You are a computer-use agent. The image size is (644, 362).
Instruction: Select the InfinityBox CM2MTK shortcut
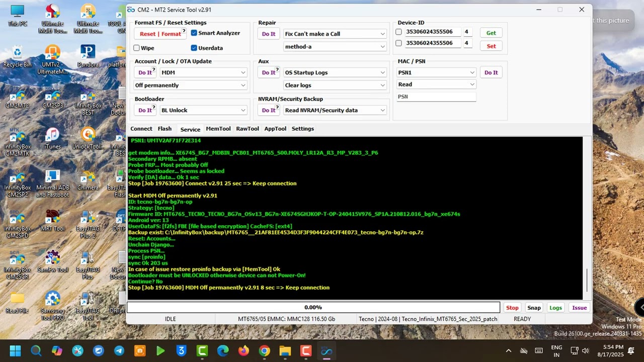pyautogui.click(x=17, y=142)
